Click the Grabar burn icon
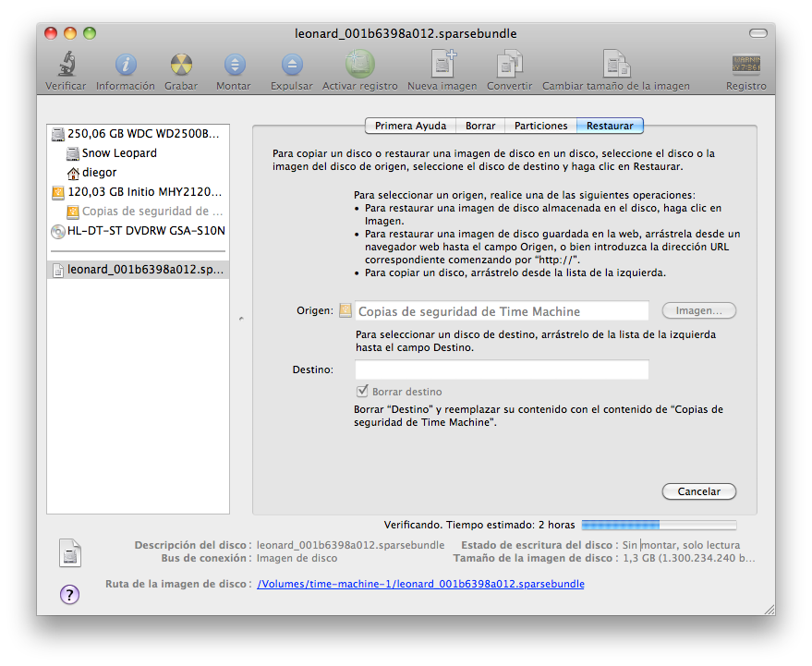Image resolution: width=812 pixels, height=666 pixels. click(181, 65)
